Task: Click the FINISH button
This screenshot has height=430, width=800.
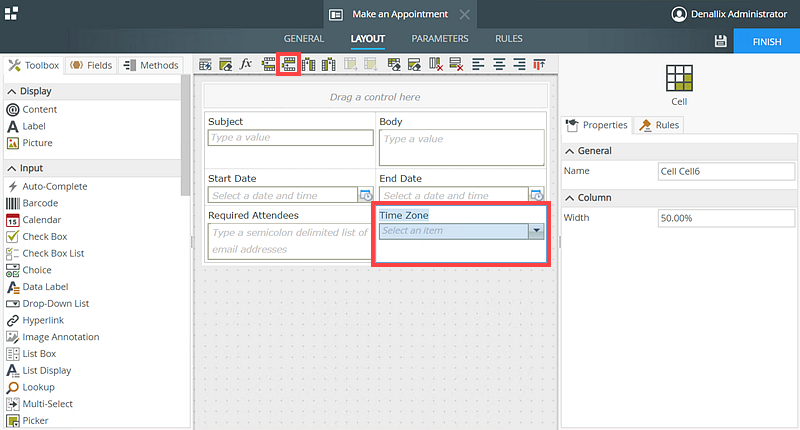Action: pos(767,41)
